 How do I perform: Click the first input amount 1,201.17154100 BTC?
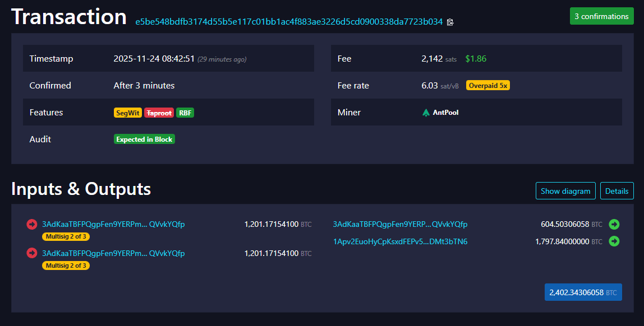(x=278, y=224)
